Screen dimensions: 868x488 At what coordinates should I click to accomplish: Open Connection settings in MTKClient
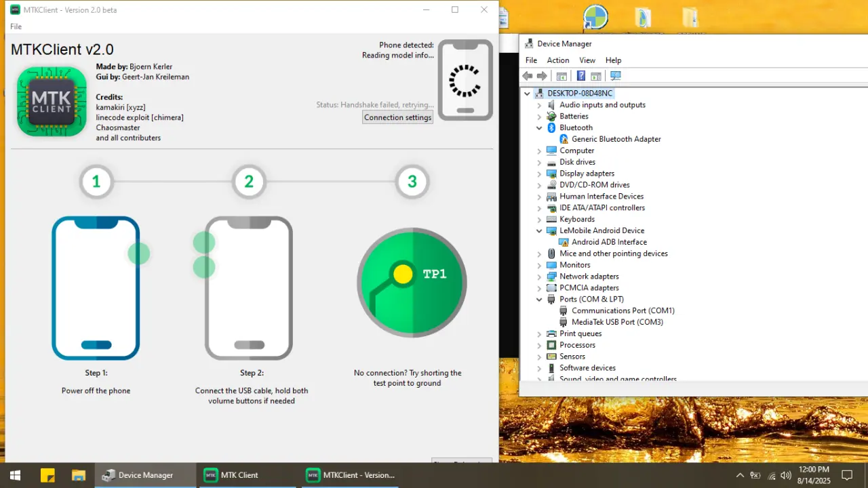coord(398,117)
